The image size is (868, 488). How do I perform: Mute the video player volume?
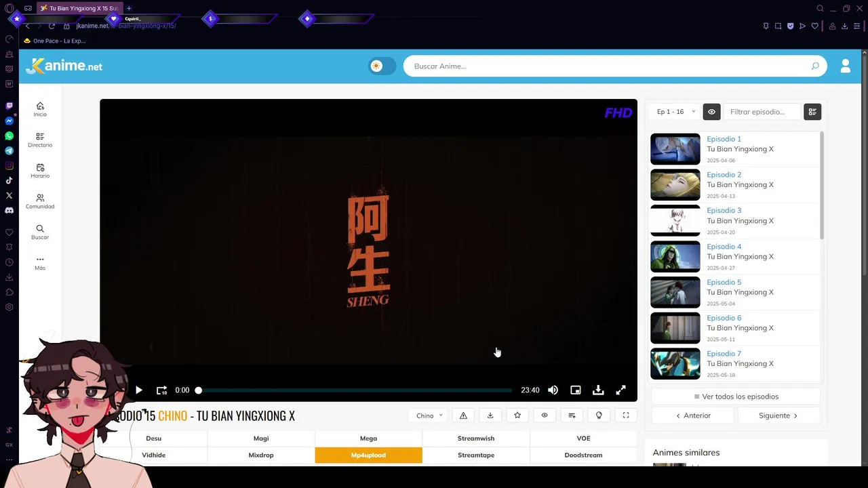[x=553, y=390]
